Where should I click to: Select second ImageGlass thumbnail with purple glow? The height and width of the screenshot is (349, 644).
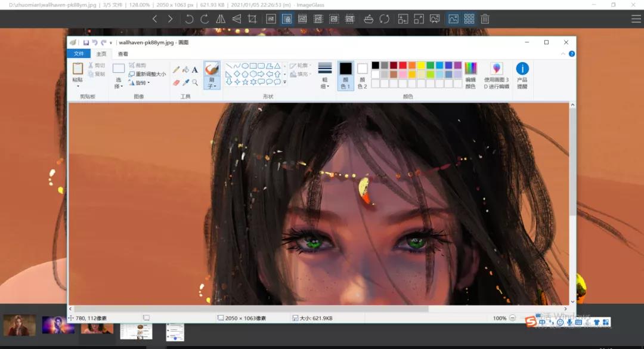pyautogui.click(x=58, y=325)
